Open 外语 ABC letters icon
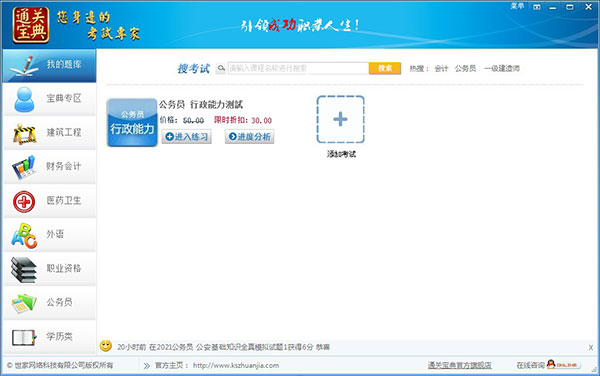Screen dimensions: 600x376 [x=24, y=236]
